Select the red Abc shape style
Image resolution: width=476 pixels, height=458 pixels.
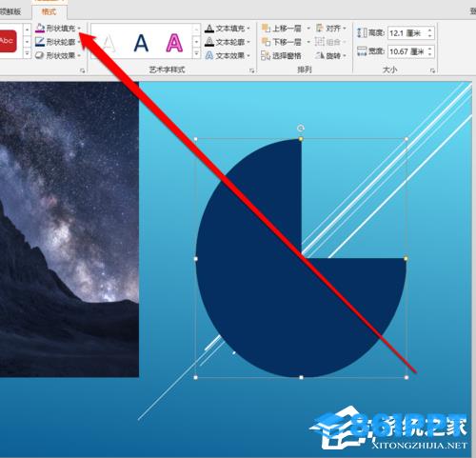pyautogui.click(x=8, y=41)
